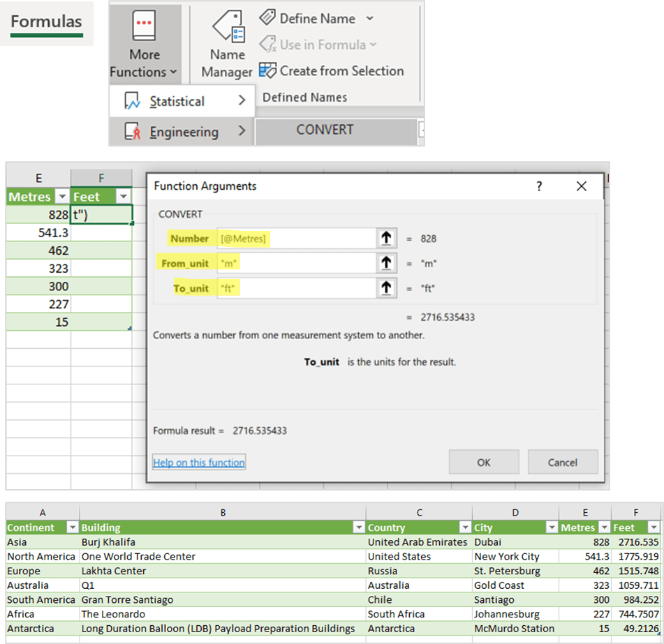Click the Statistical chart icon

pos(132,101)
